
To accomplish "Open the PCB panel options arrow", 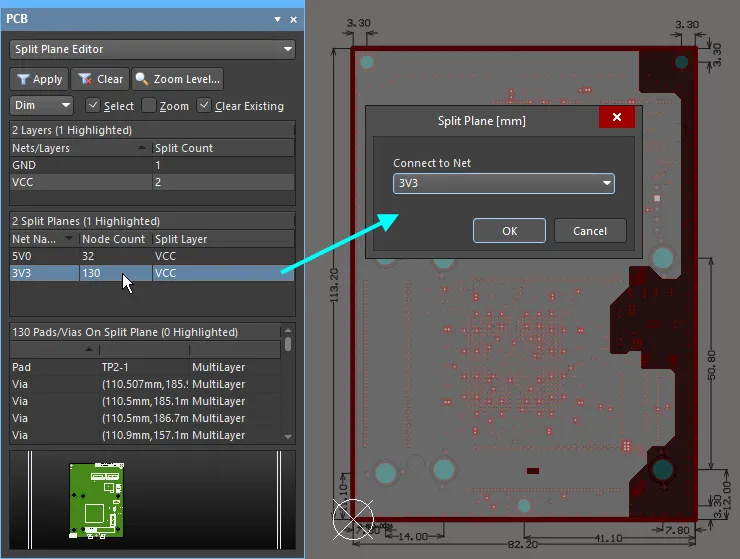I will pos(278,19).
